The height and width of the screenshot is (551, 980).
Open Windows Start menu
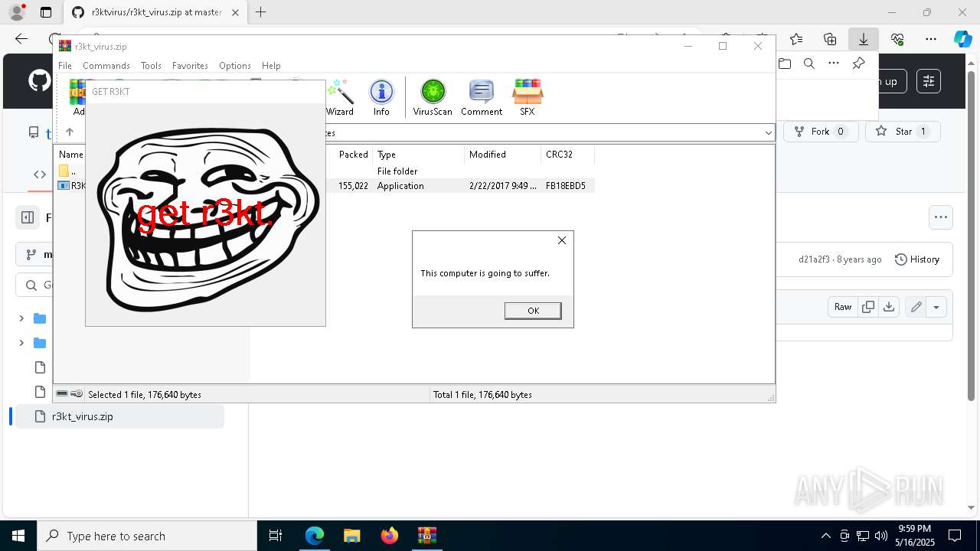(x=18, y=536)
